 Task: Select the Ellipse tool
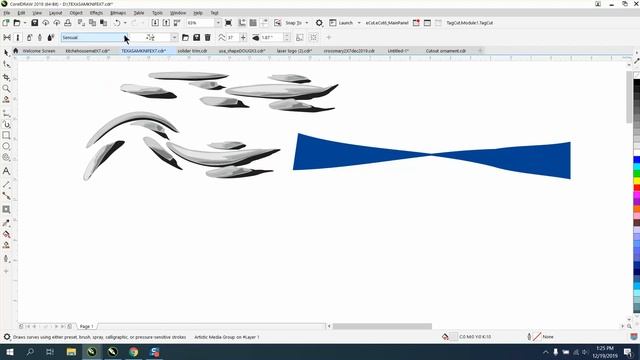point(6,147)
